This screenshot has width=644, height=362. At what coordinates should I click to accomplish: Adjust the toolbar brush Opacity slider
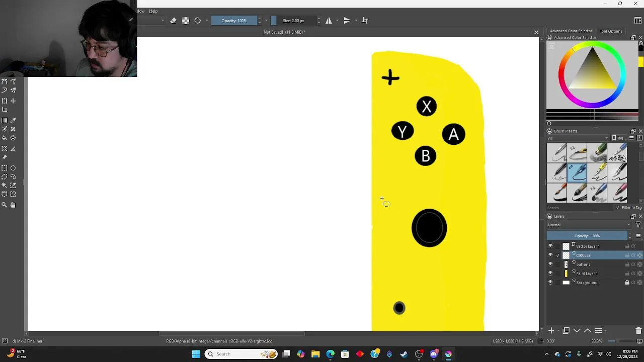tap(234, 21)
